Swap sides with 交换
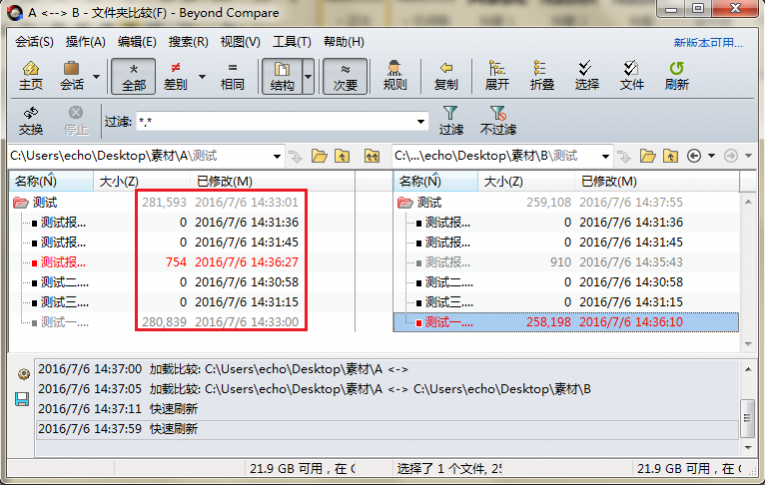This screenshot has height=485, width=765. (31, 121)
